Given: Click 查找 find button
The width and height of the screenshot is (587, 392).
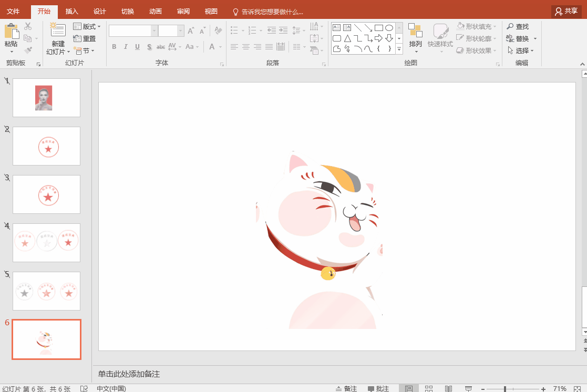Looking at the screenshot, I should click(518, 27).
